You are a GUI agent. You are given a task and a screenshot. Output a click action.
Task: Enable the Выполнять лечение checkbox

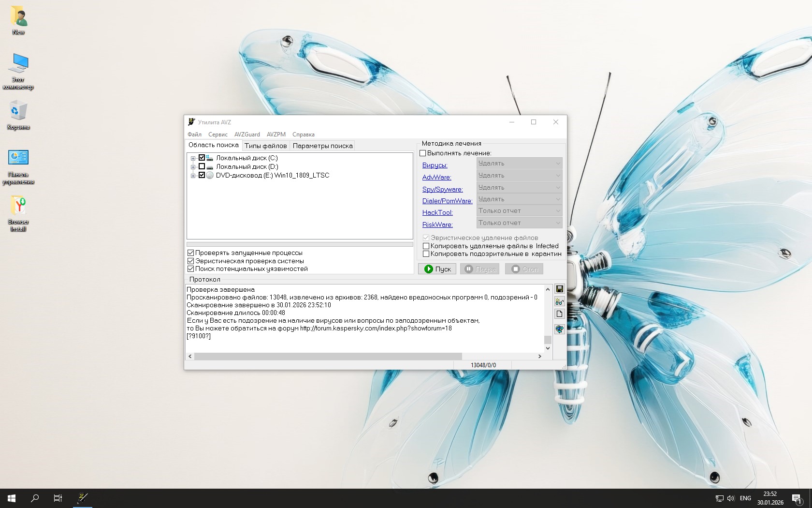tap(423, 153)
